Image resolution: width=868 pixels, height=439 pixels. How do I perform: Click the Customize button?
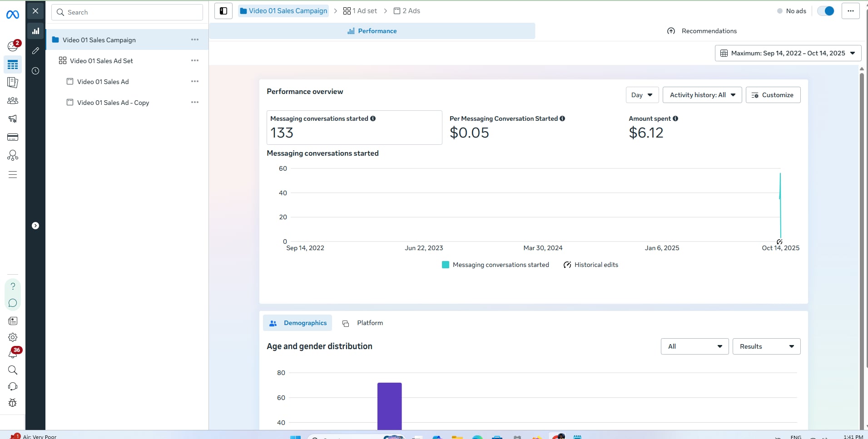pos(773,95)
